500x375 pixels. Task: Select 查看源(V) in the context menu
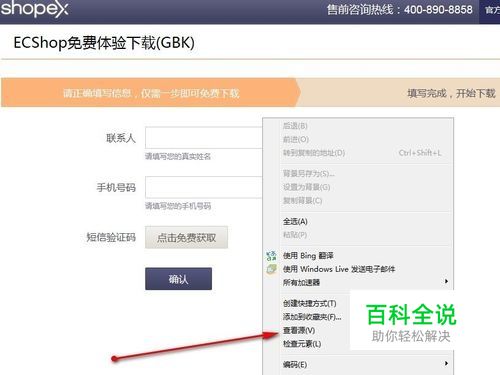click(x=299, y=330)
